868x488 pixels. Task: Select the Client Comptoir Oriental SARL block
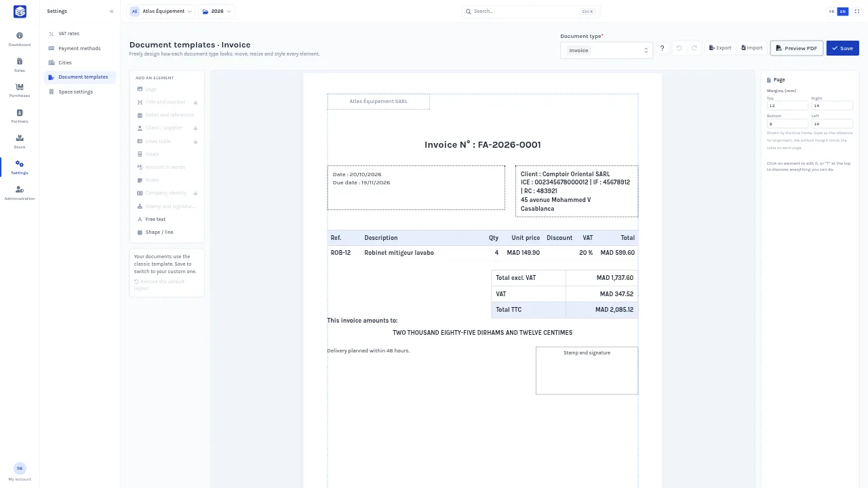click(x=576, y=191)
